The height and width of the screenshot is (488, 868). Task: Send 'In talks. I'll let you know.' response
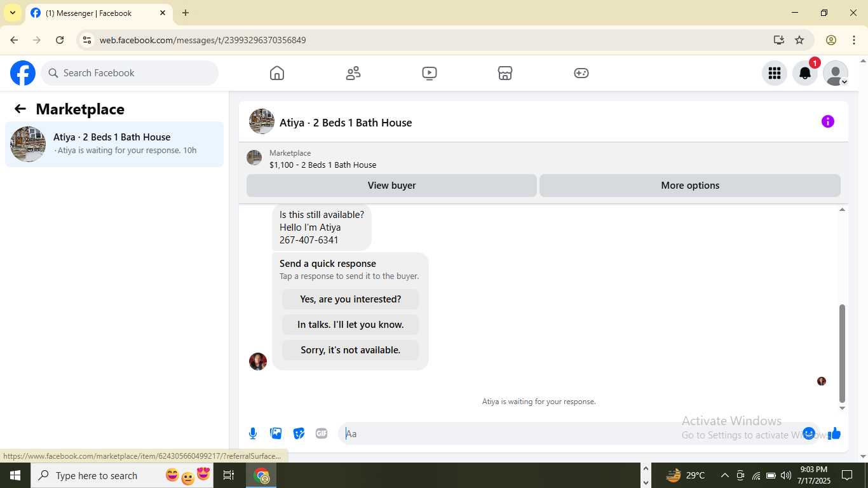pyautogui.click(x=351, y=325)
